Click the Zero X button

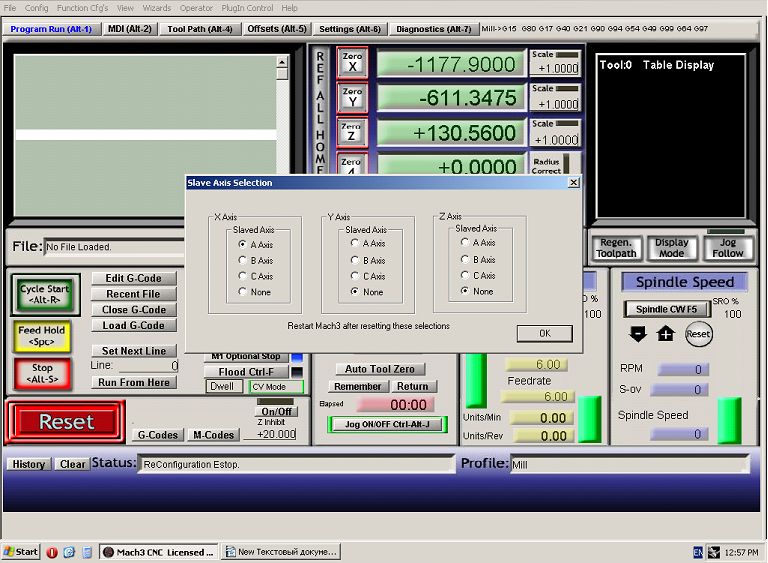[352, 63]
